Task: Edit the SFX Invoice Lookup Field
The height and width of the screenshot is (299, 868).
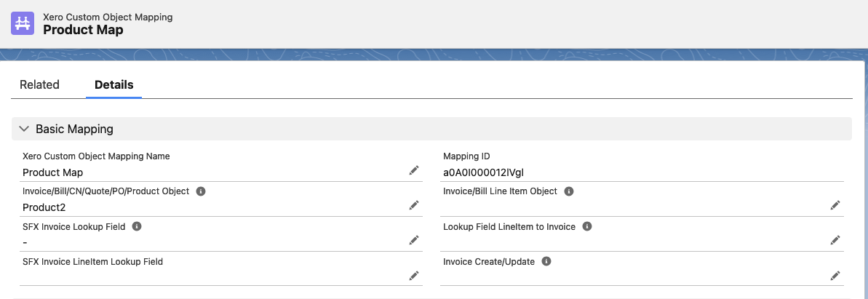Action: pyautogui.click(x=414, y=240)
